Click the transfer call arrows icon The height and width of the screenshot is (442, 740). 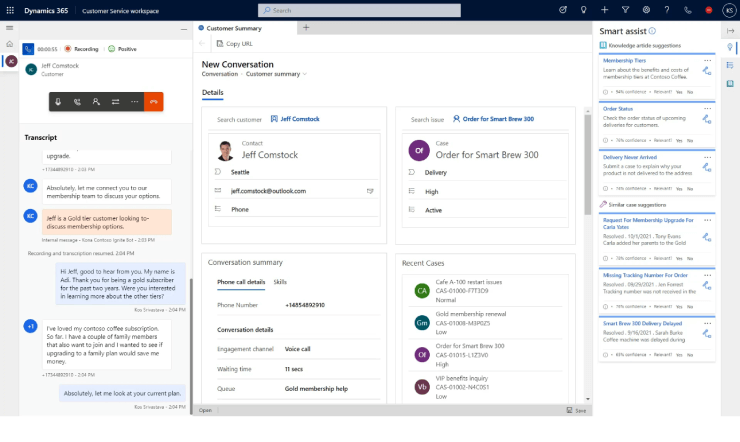click(115, 102)
